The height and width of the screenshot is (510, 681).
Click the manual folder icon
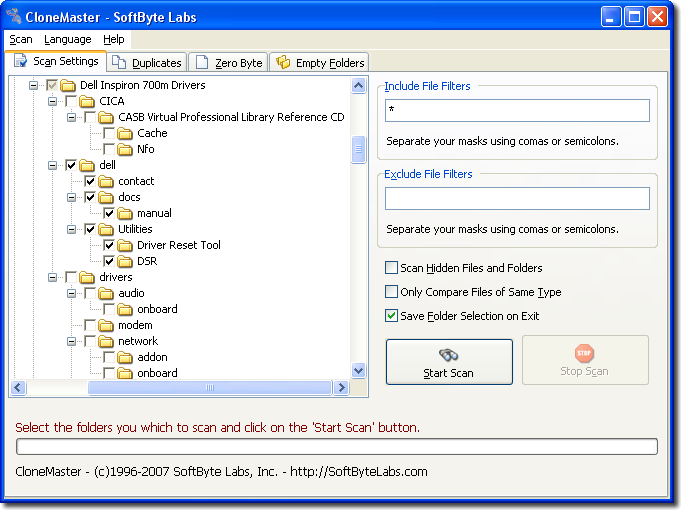pyautogui.click(x=125, y=213)
